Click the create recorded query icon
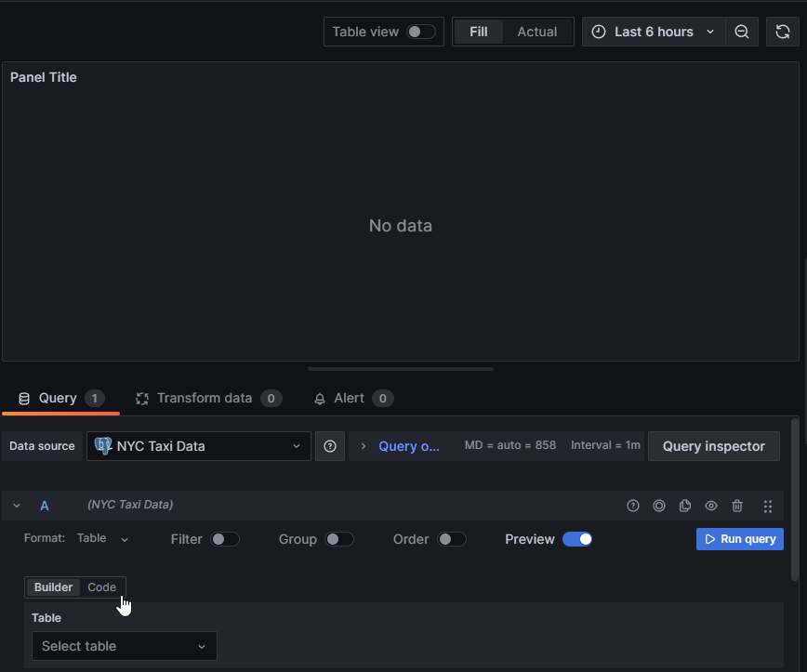Screen dimensions: 807x672 click(659, 506)
